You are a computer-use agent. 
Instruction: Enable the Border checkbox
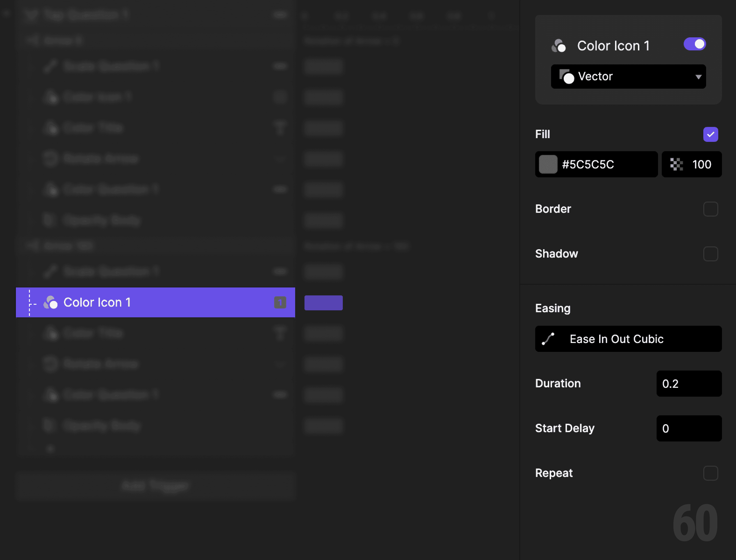coord(711,209)
